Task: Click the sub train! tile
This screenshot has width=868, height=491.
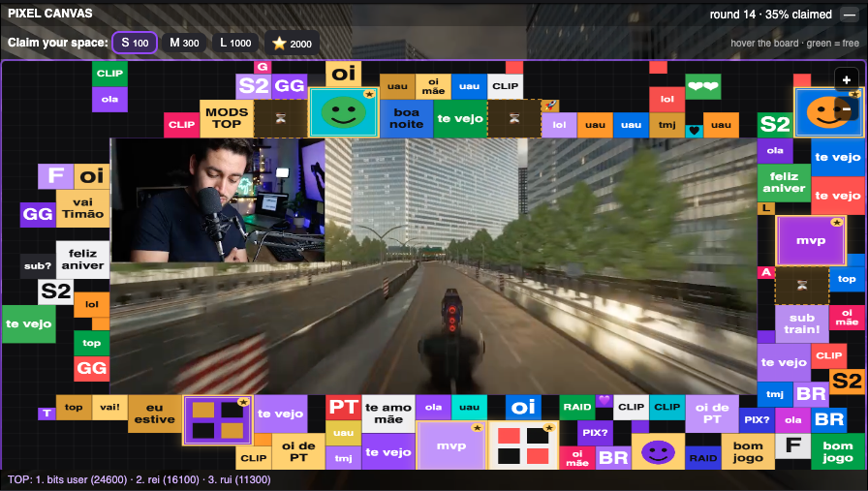Action: click(801, 323)
